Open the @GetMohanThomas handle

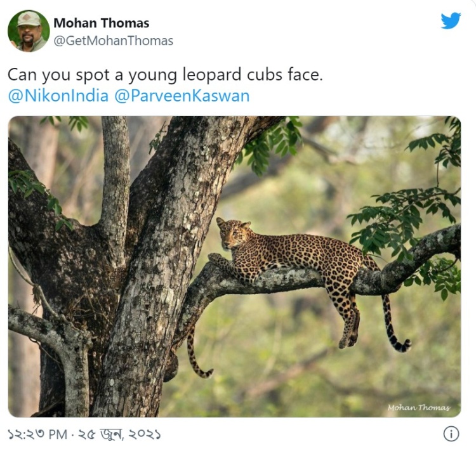pos(113,41)
